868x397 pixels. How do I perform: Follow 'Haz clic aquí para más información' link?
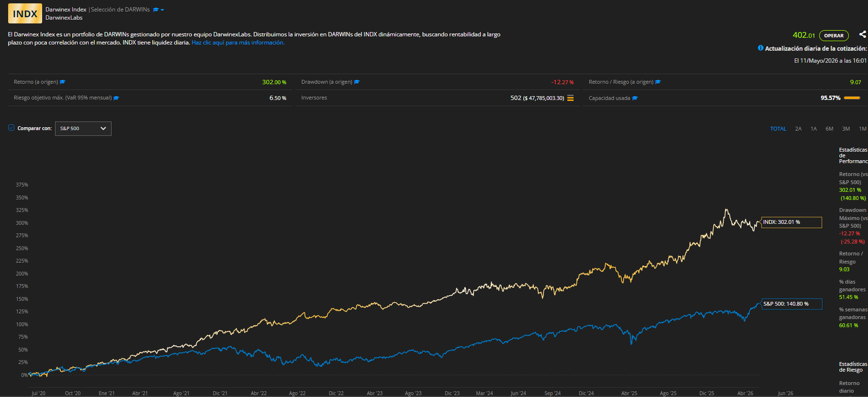[238, 43]
